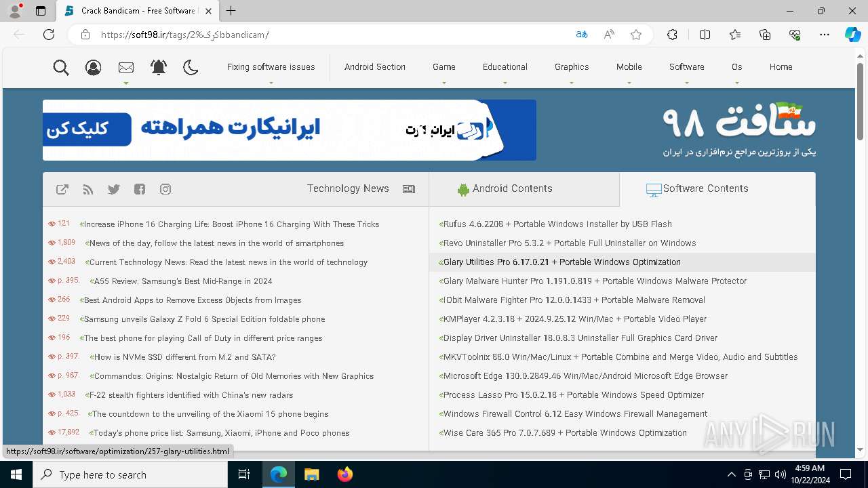Click the Soft98 site logo
Viewport: 868px width, 488px height.
(x=739, y=129)
